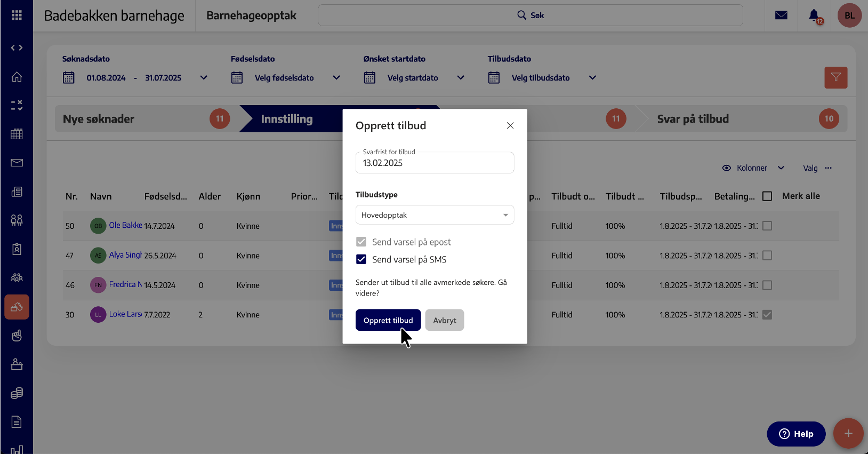Screen dimensions: 868x454
Task: Expand the Fødselsdato date dropdown
Action: (x=336, y=78)
